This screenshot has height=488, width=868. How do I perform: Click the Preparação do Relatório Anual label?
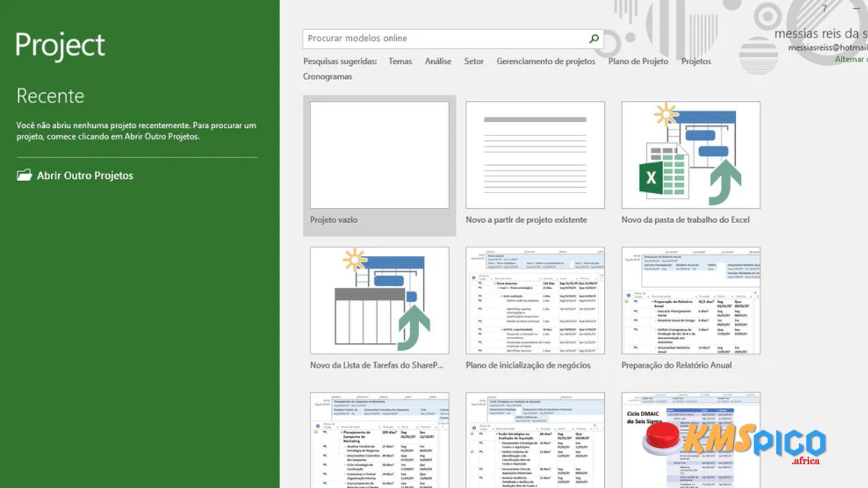677,365
